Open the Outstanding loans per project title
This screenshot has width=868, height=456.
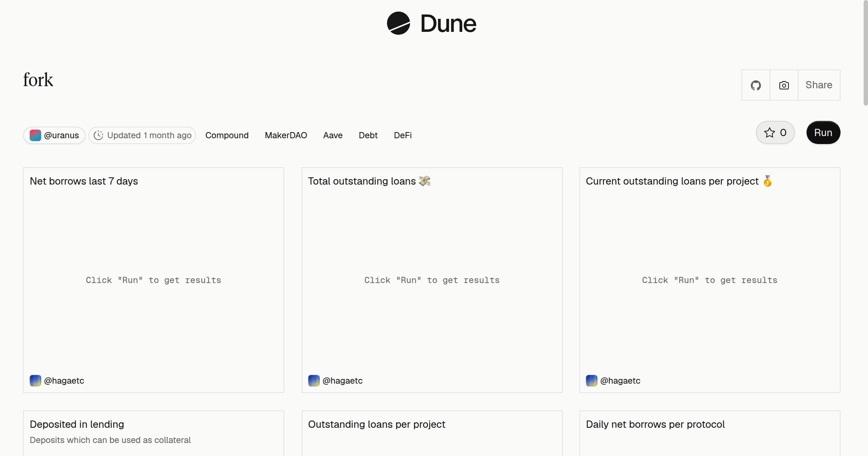pyautogui.click(x=376, y=425)
